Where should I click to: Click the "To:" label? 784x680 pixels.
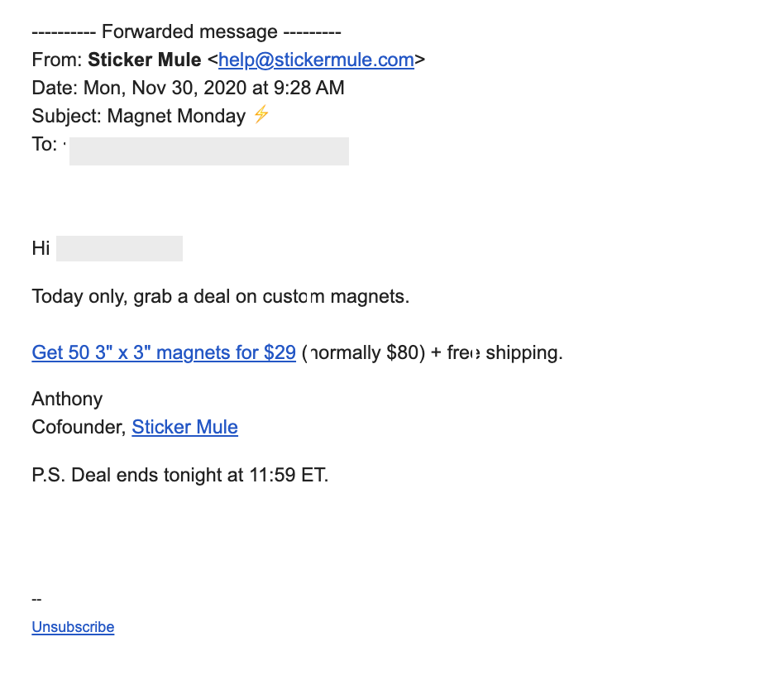[45, 144]
